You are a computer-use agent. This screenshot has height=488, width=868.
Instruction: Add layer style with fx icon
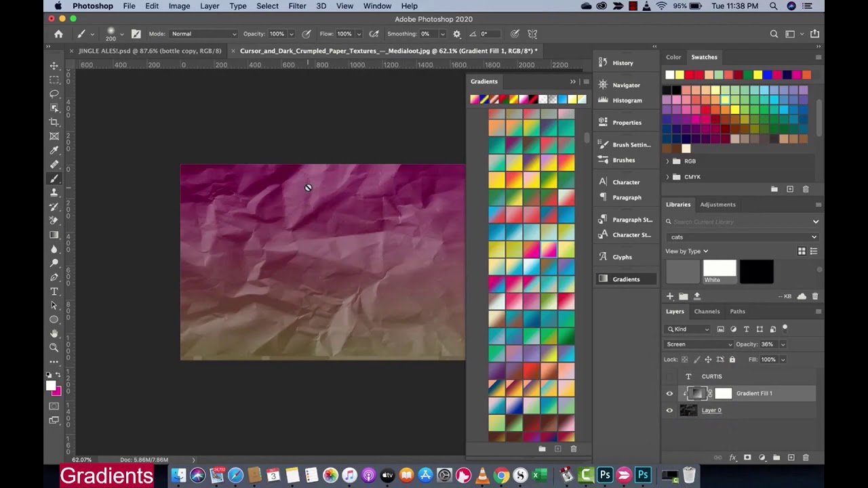coord(732,457)
